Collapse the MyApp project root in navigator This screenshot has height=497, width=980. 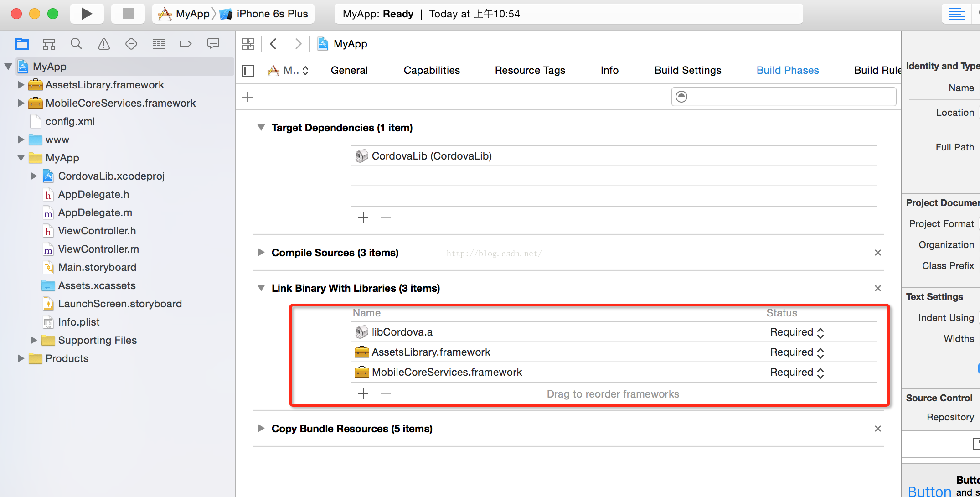[8, 67]
